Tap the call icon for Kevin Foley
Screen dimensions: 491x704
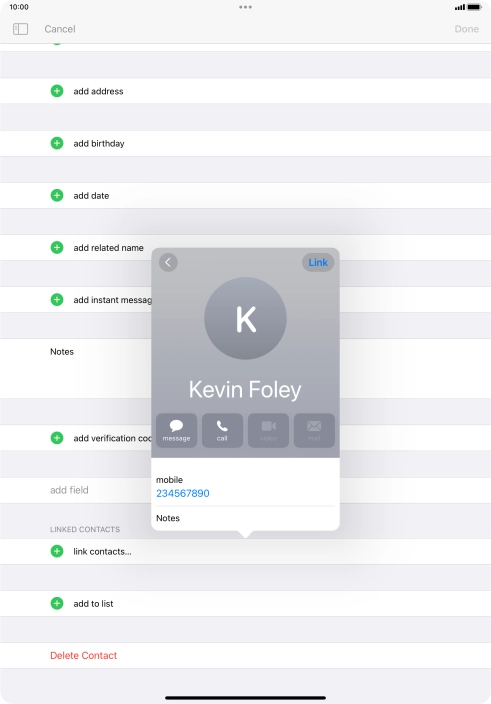[x=222, y=430]
